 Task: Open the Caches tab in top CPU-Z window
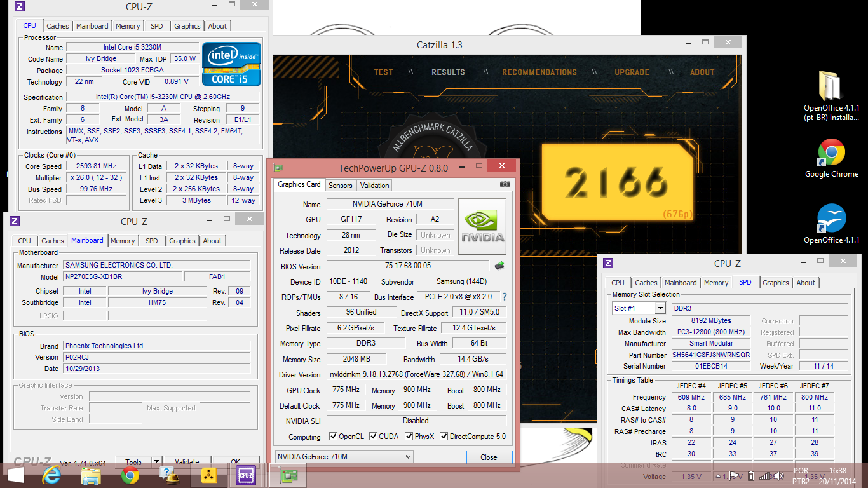[58, 26]
